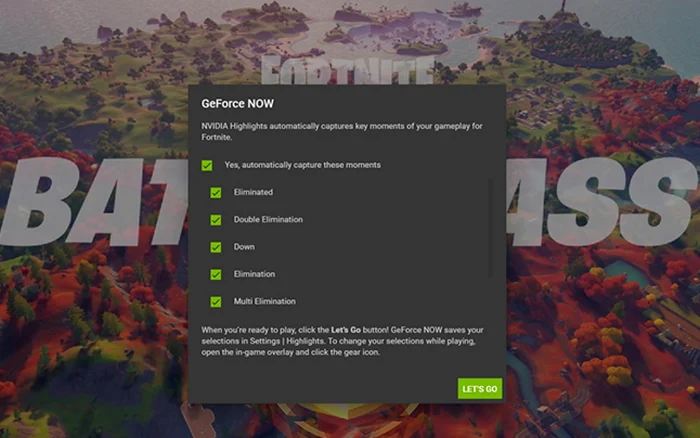Click the 'GeForce NOW' dialog title
700x438 pixels.
point(238,104)
